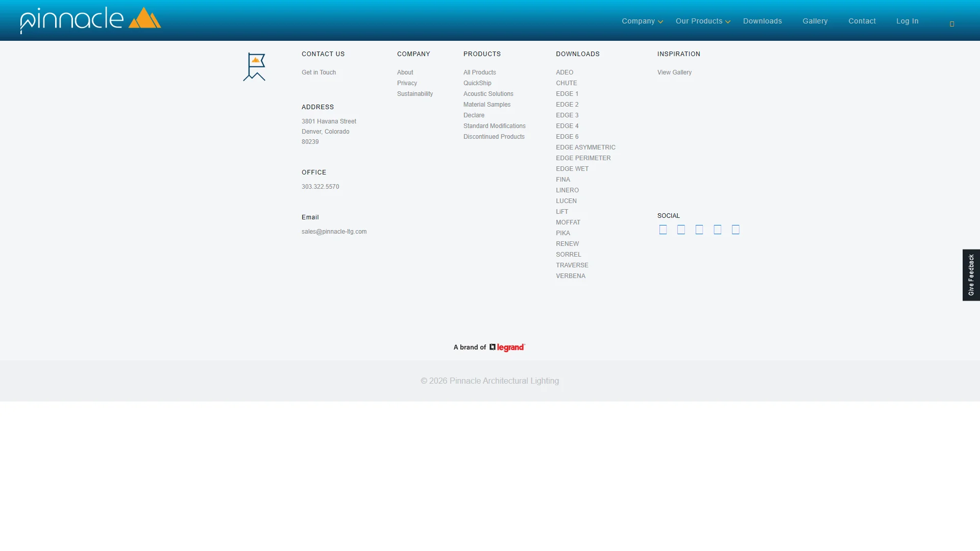
Task: Click the 303.322.5570 office phone number
Action: click(320, 187)
